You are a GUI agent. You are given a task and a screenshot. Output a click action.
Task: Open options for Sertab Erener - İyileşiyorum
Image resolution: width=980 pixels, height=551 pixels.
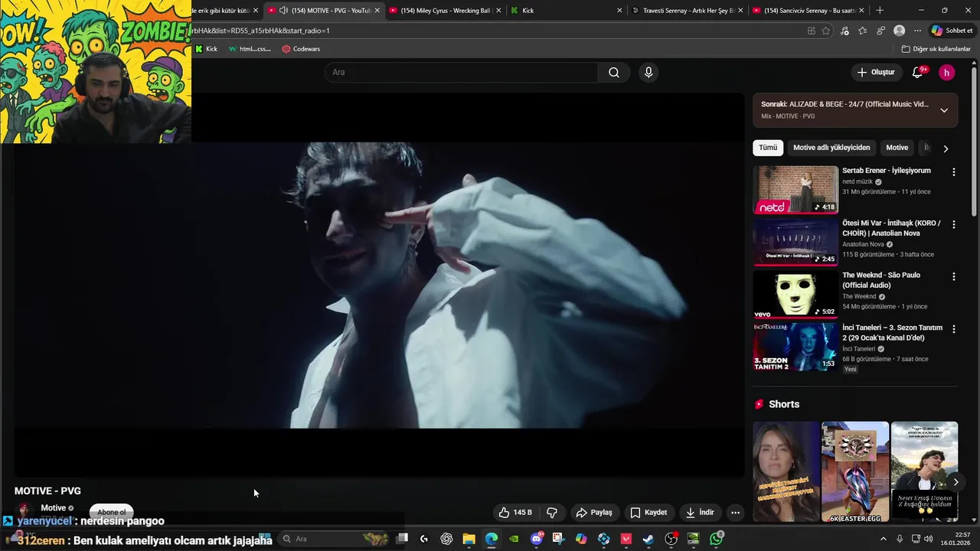[x=953, y=172]
